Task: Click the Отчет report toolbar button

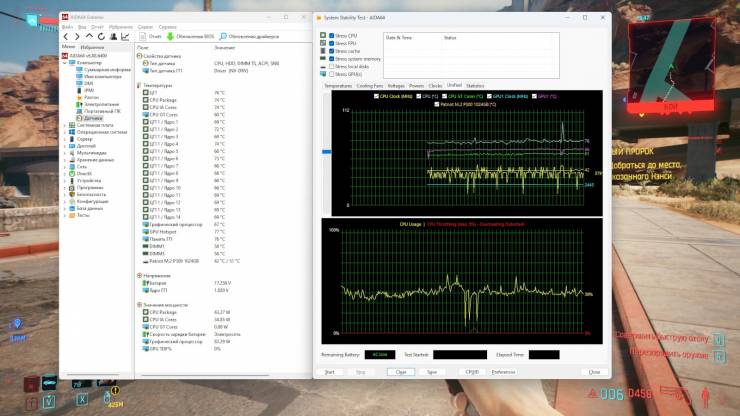Action: 151,36
